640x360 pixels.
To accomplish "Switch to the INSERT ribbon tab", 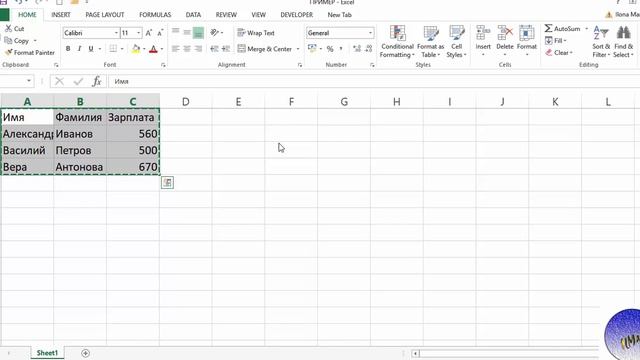I will pyautogui.click(x=61, y=15).
